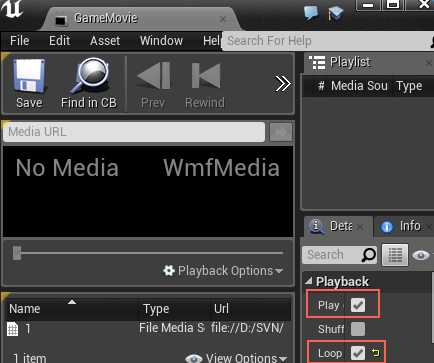Click the Details search field
The height and width of the screenshot is (363, 434).
339,255
